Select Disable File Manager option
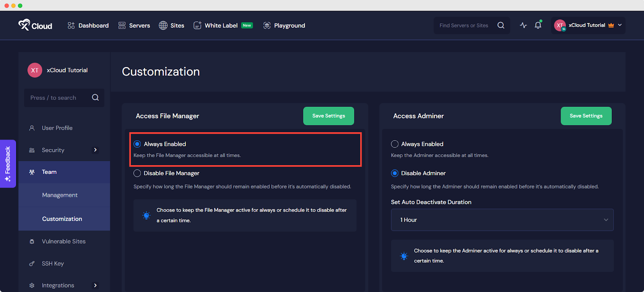Viewport: 644px width, 292px height. click(x=137, y=173)
